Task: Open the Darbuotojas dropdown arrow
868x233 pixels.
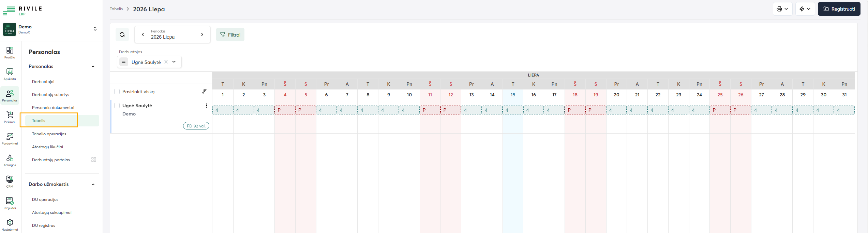Action: pos(174,62)
